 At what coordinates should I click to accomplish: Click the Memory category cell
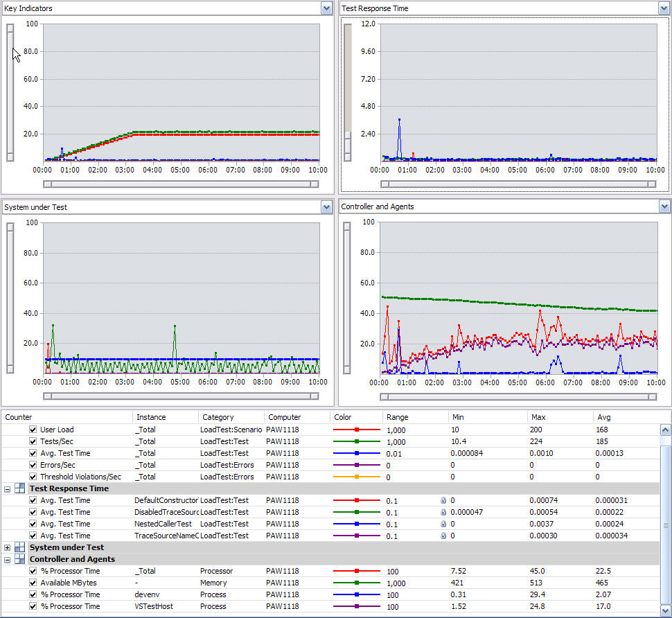(213, 583)
